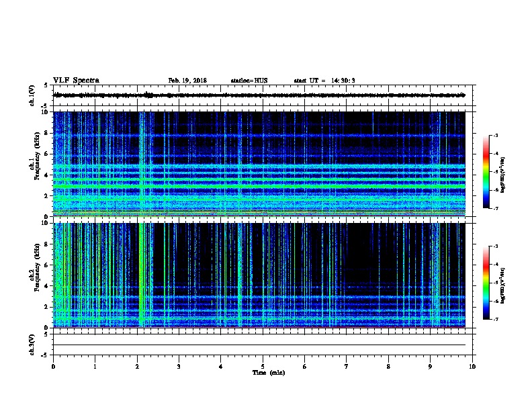Click the ch.1 color bar log(PSD) label
Screen dimensions: 532x411
tap(502, 175)
